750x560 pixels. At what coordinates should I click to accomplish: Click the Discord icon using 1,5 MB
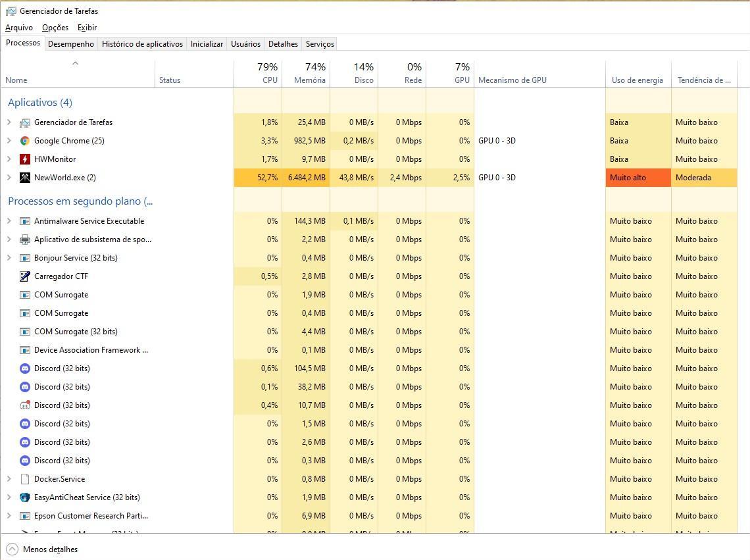[x=25, y=424]
